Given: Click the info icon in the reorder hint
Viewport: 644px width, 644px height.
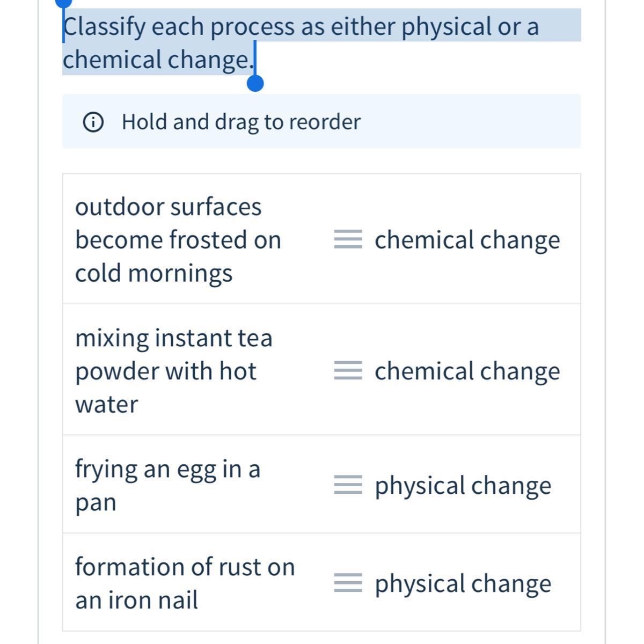Looking at the screenshot, I should pos(93,122).
